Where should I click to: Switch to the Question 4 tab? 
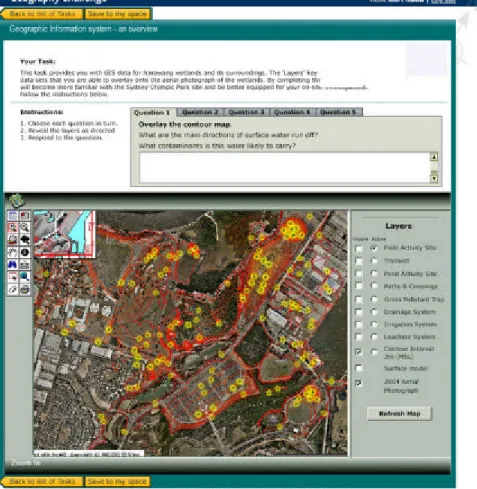[x=292, y=112]
